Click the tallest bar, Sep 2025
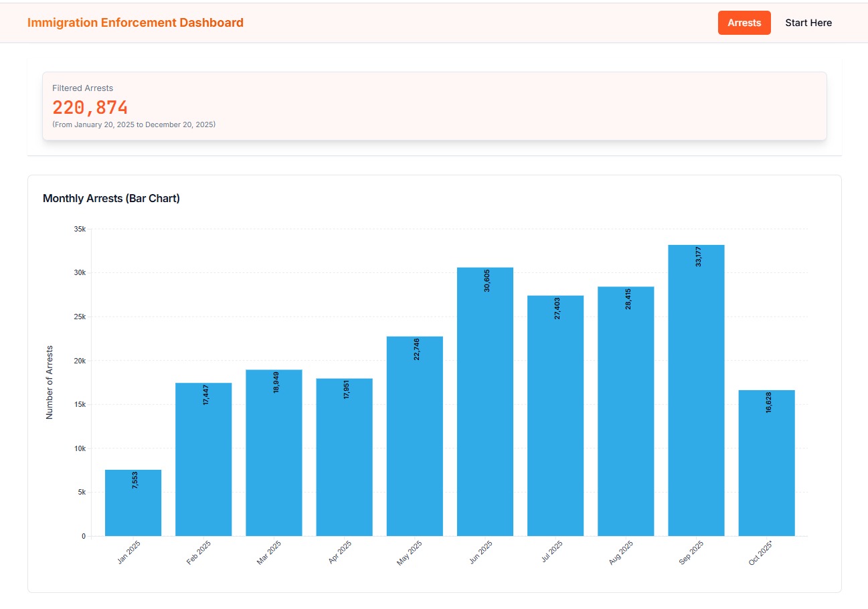This screenshot has width=868, height=609. (x=696, y=391)
